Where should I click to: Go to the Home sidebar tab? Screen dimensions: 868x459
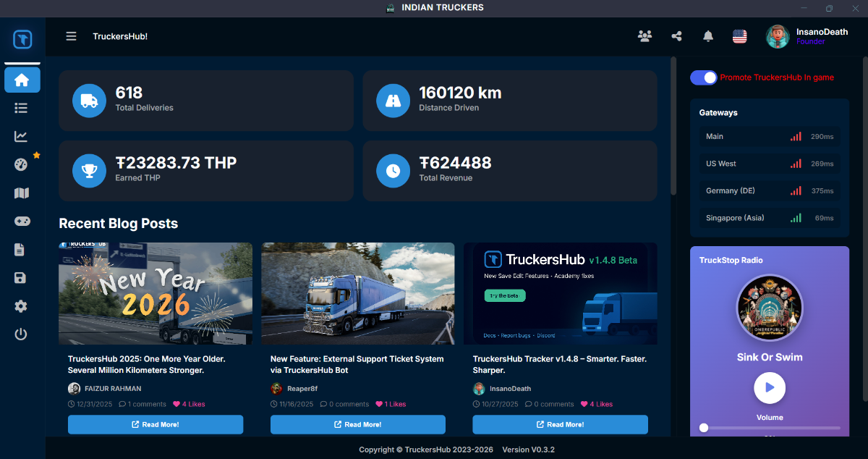click(22, 80)
